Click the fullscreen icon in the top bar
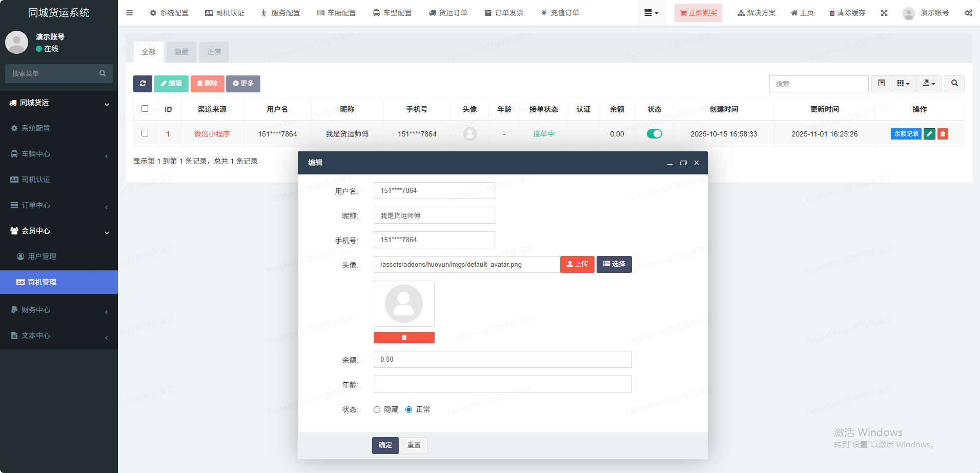Image resolution: width=980 pixels, height=473 pixels. pyautogui.click(x=884, y=13)
